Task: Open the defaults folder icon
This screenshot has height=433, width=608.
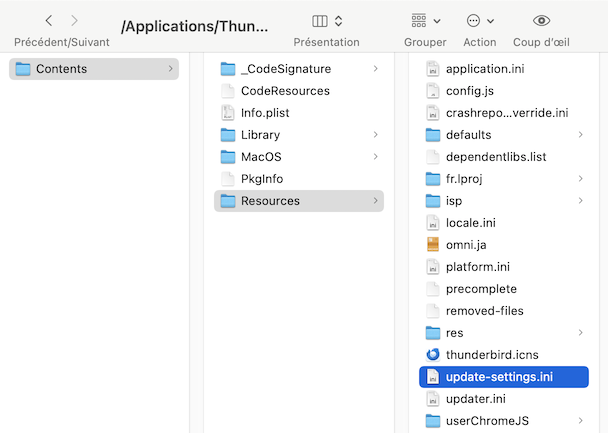Action: (433, 135)
